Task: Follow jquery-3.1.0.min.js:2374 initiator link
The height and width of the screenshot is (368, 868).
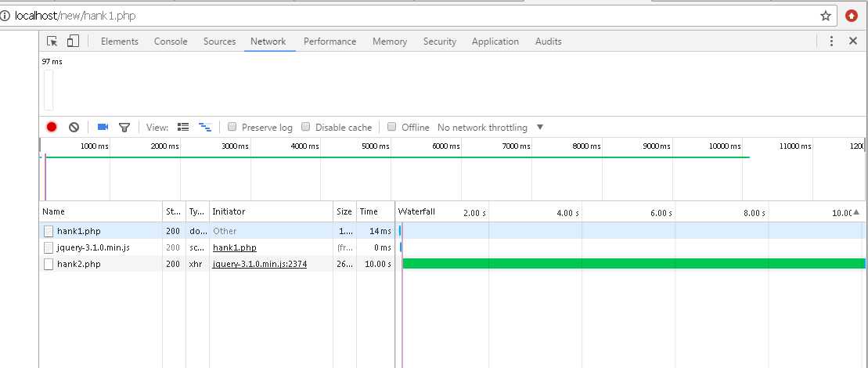Action: pos(260,264)
